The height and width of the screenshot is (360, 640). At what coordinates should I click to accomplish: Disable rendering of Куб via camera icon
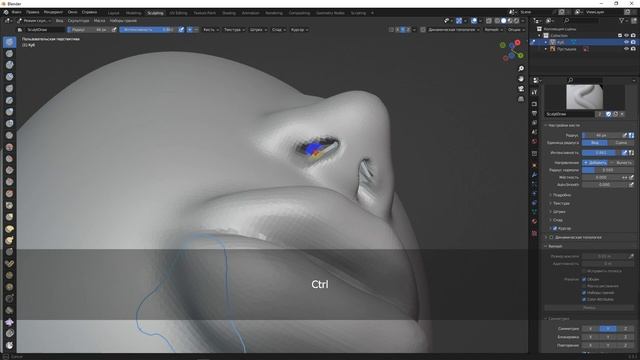coord(633,42)
